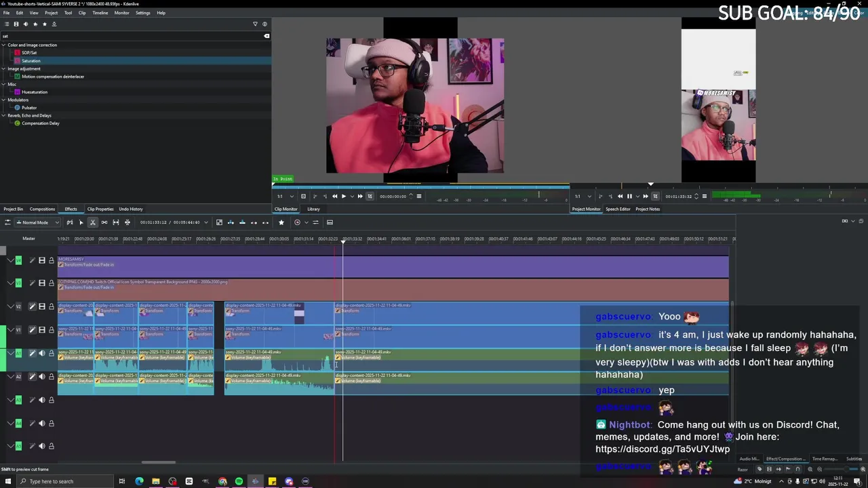
Task: Select the Pulsator effect
Action: point(29,108)
